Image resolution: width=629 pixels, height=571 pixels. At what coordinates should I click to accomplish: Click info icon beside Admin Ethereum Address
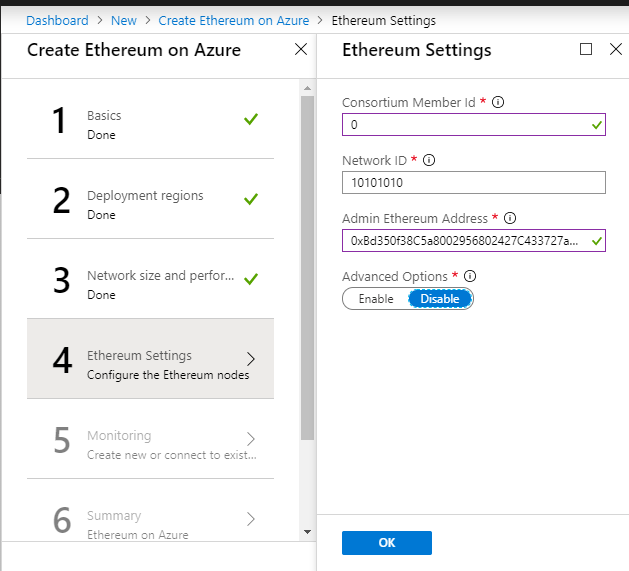[510, 218]
